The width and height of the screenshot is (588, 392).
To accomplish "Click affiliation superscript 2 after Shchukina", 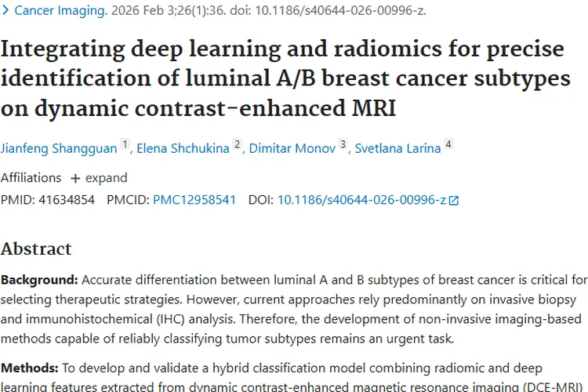I will click(x=238, y=145).
